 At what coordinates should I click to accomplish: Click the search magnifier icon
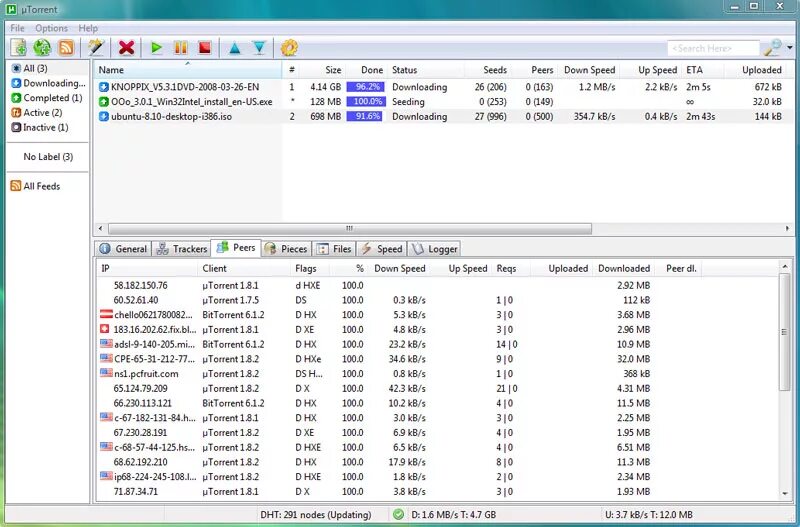point(772,48)
